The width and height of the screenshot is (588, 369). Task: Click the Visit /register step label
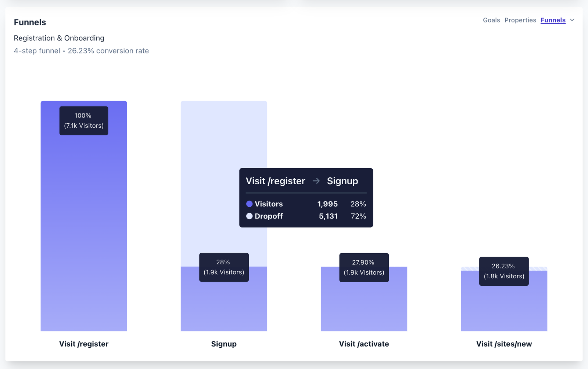pyautogui.click(x=84, y=344)
